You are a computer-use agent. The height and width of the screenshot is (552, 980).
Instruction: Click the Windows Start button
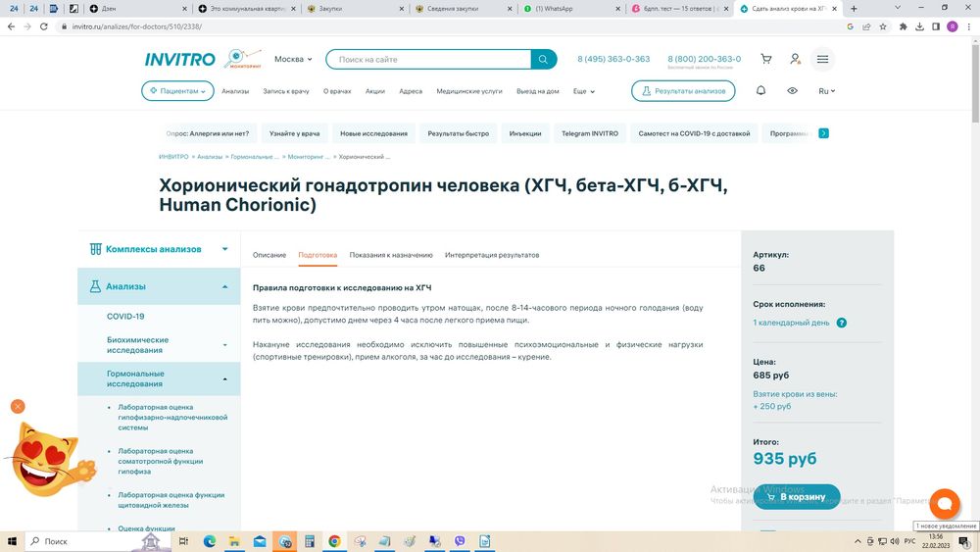pyautogui.click(x=12, y=541)
